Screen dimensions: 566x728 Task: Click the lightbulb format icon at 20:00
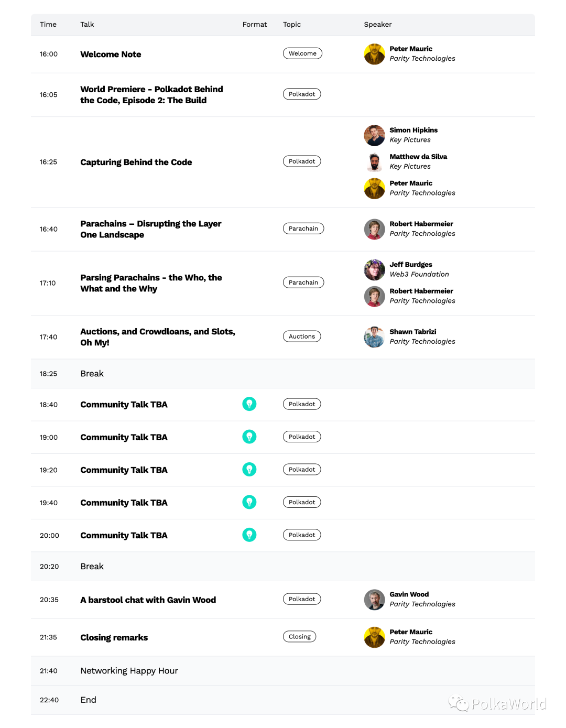click(249, 535)
